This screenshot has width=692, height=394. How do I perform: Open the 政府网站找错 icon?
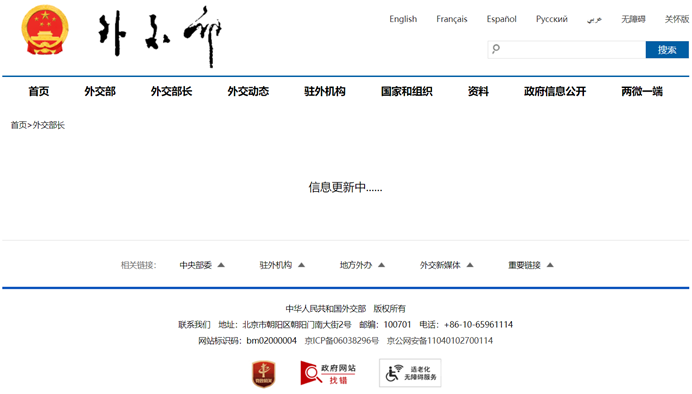coord(328,373)
